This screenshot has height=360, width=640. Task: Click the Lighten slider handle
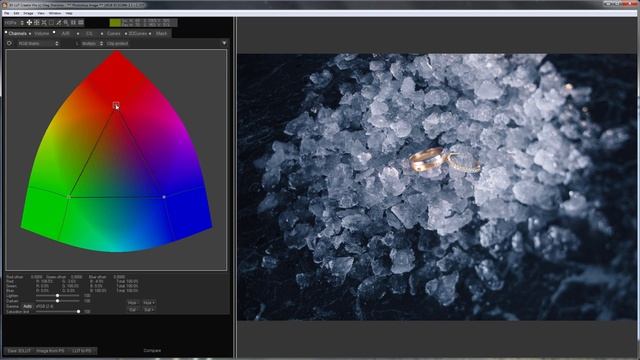click(x=58, y=296)
